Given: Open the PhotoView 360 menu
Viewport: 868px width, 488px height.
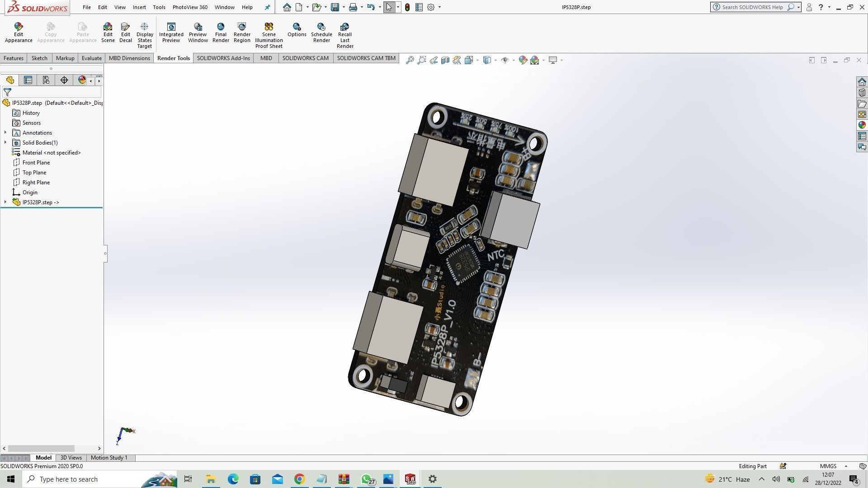Looking at the screenshot, I should (x=190, y=7).
